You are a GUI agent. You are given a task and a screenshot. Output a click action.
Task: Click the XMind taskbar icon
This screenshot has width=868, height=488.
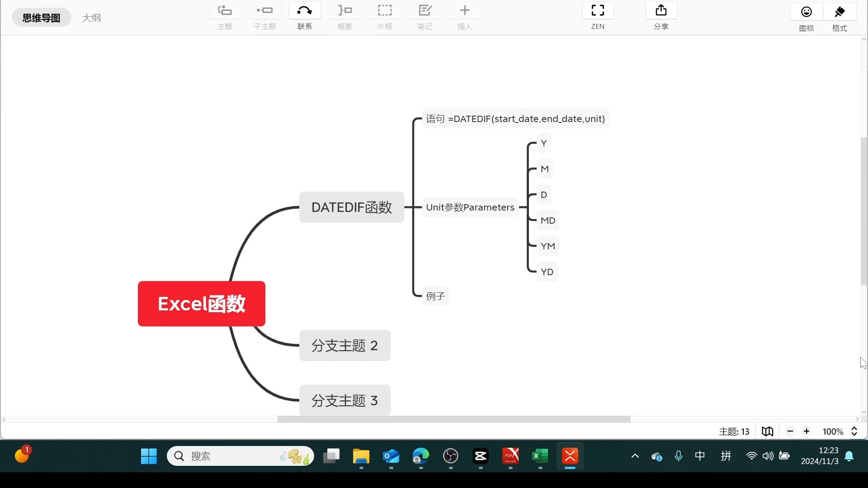(570, 456)
